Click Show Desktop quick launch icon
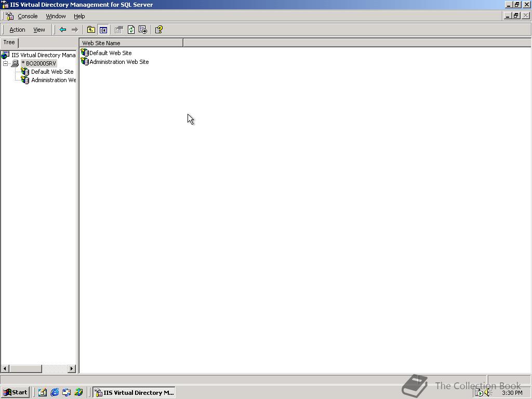 click(x=43, y=393)
